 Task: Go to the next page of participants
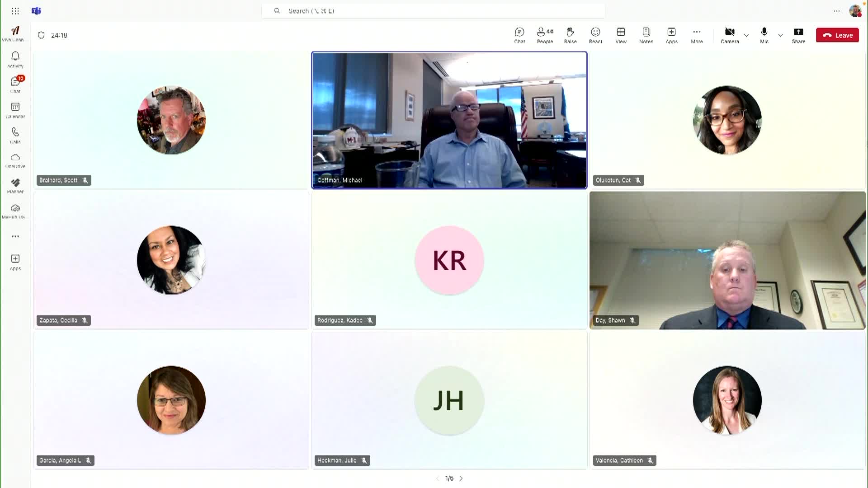click(x=461, y=479)
